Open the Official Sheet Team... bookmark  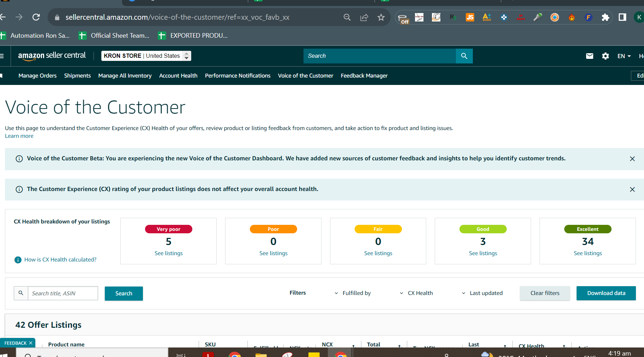point(114,36)
